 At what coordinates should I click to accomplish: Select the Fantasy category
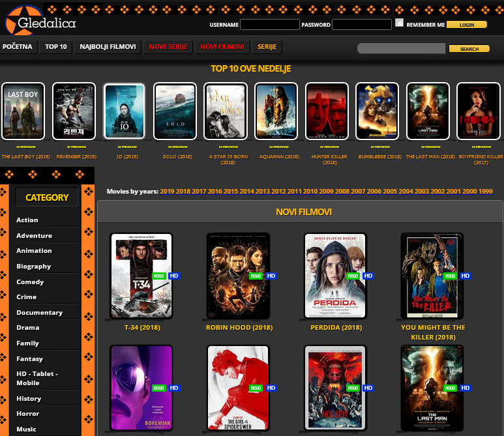coord(29,358)
